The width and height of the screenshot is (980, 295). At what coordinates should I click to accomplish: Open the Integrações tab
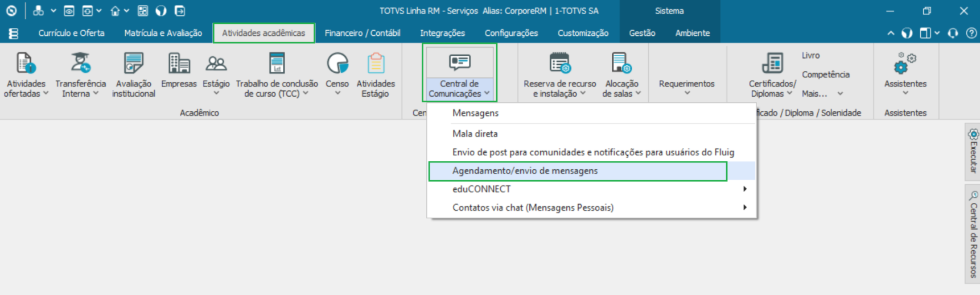tap(442, 33)
